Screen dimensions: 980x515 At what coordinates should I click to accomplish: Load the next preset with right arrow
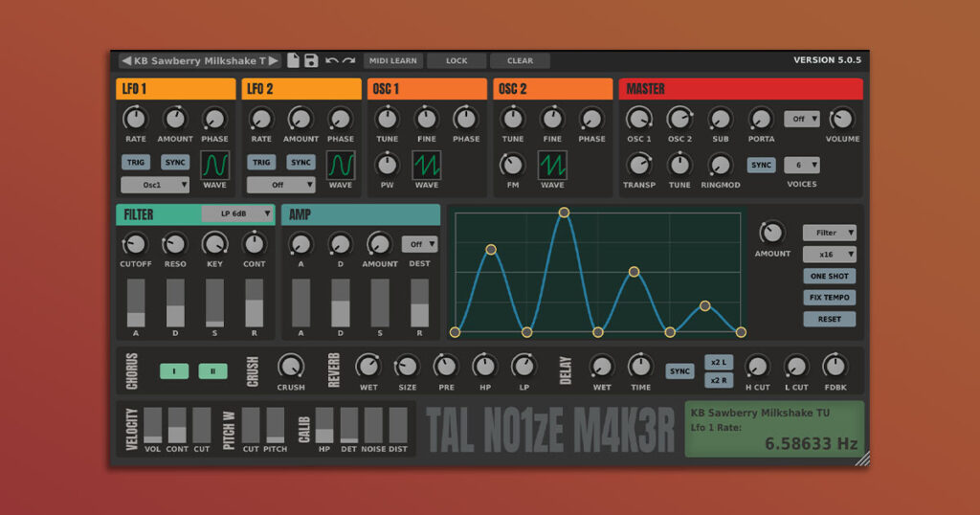coord(273,60)
